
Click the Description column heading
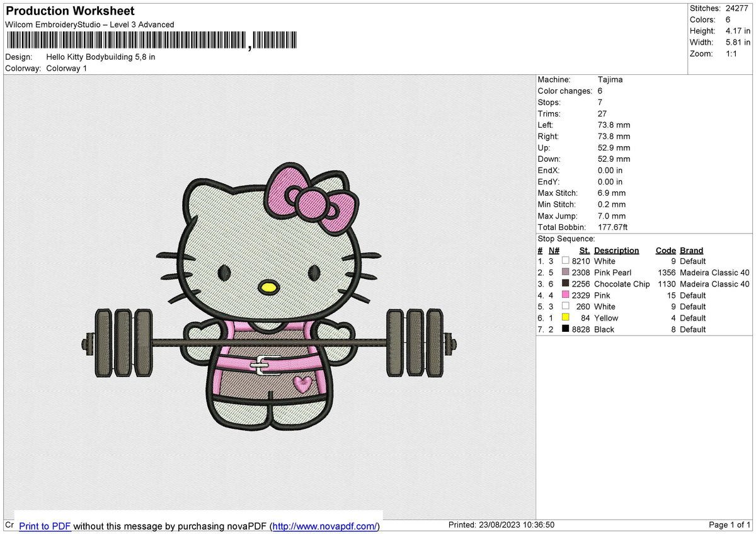tap(616, 250)
